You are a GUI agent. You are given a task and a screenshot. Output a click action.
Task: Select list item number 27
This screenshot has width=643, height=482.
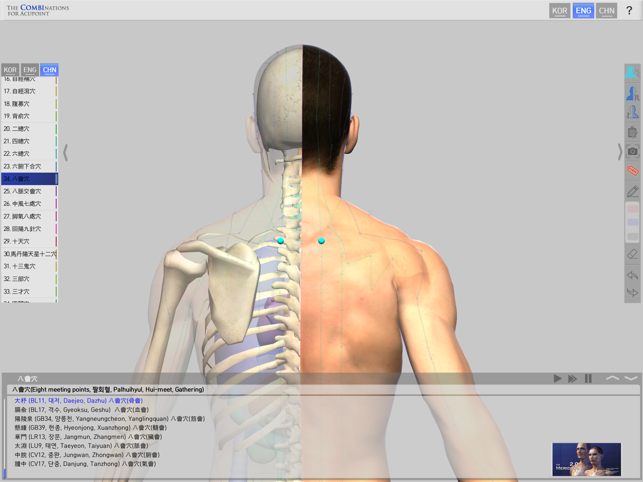29,216
